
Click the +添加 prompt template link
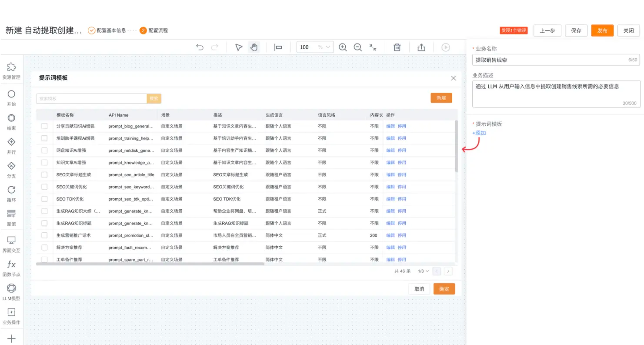coord(479,133)
